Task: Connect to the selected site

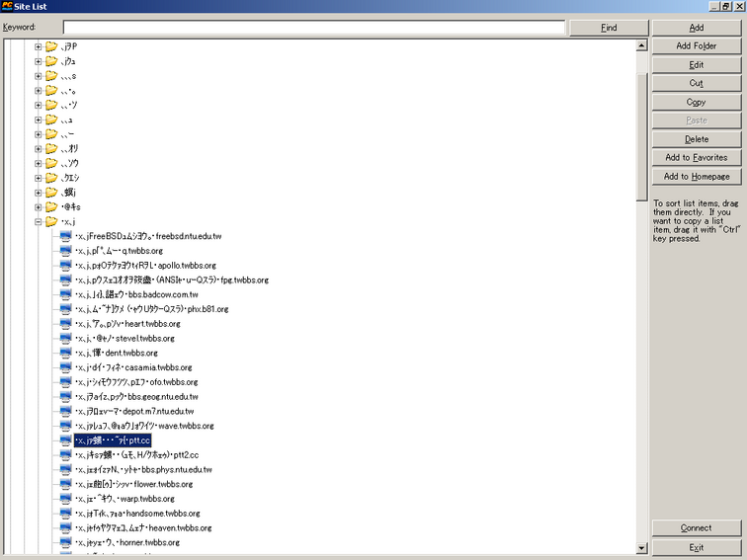Action: [x=696, y=528]
